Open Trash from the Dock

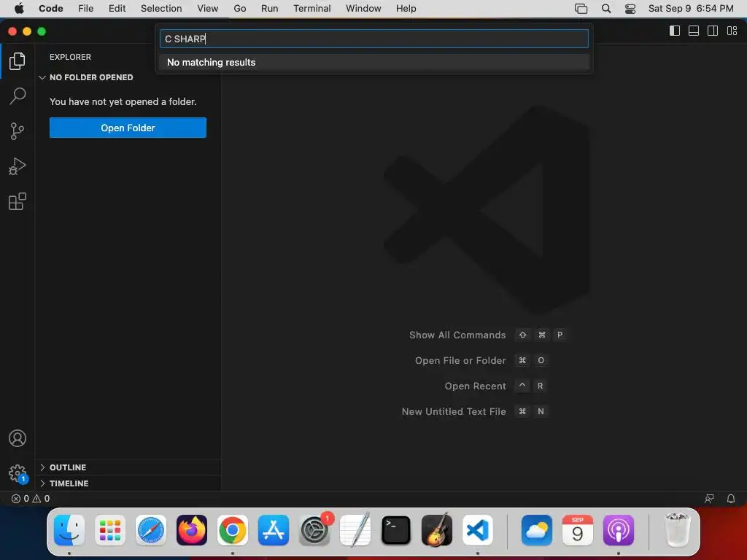pos(677,530)
